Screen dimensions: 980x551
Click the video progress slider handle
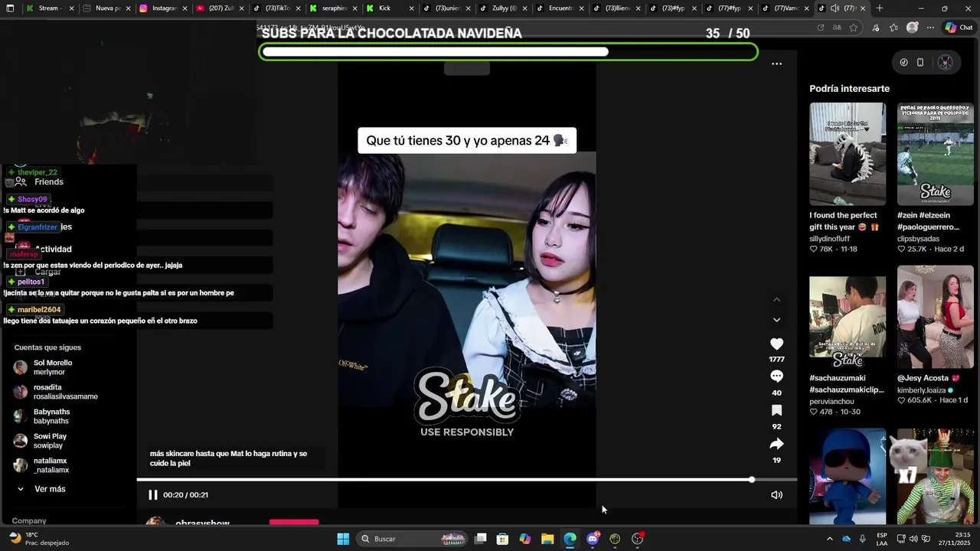point(752,480)
